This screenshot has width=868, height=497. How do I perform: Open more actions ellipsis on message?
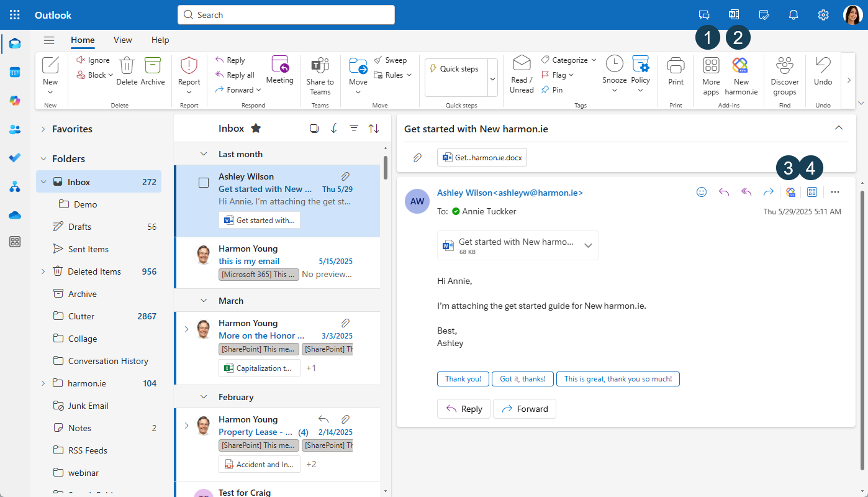(835, 192)
